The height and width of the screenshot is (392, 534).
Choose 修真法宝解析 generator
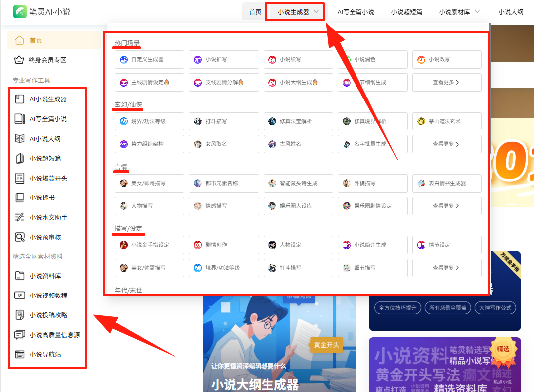298,121
